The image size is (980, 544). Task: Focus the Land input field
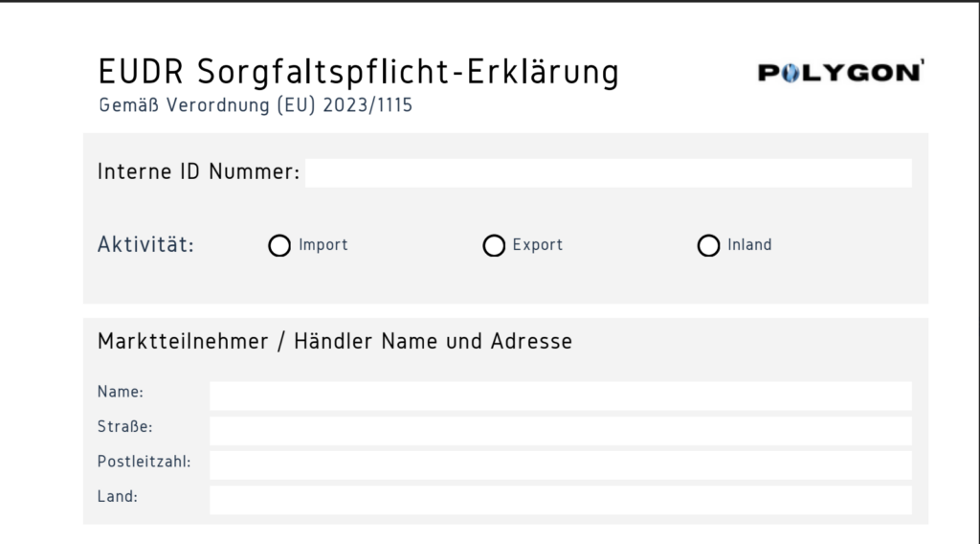click(x=560, y=500)
